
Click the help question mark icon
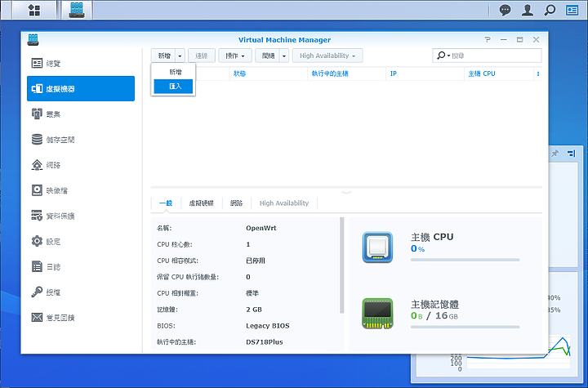pyautogui.click(x=487, y=40)
